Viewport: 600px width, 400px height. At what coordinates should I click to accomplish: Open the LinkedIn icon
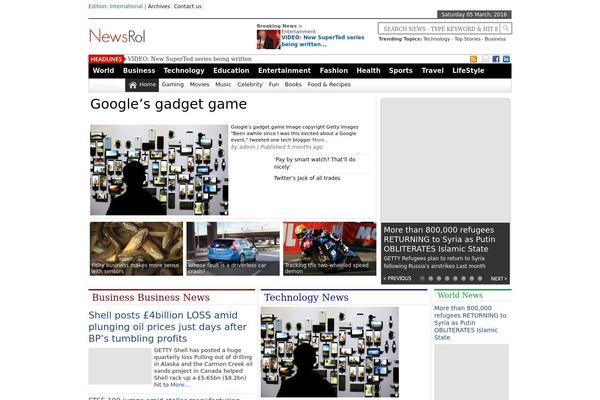coord(506,59)
